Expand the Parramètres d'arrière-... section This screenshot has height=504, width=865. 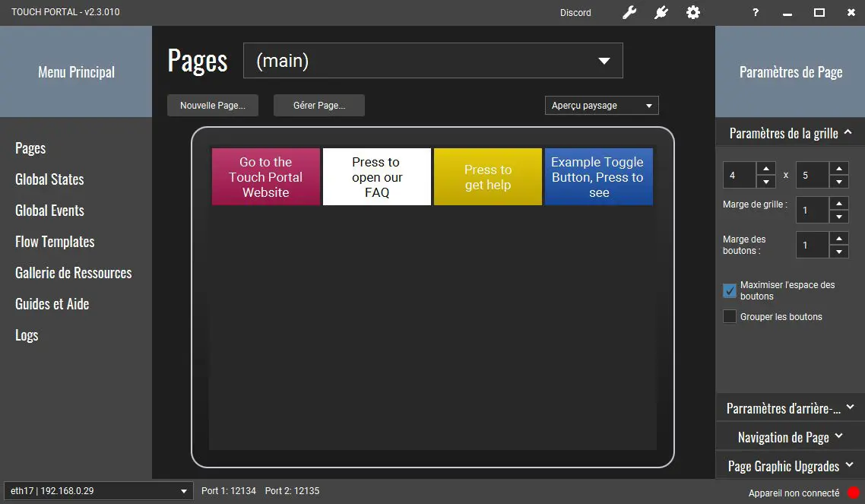click(790, 408)
